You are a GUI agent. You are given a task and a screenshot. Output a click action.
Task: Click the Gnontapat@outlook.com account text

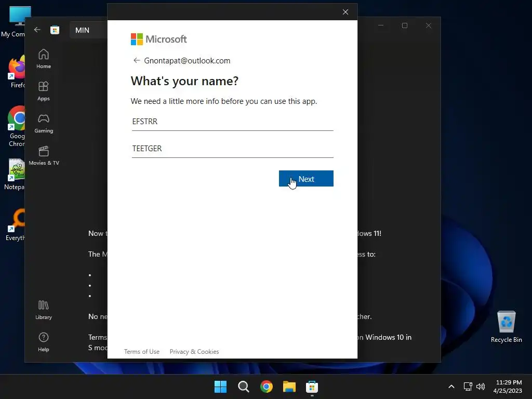pos(187,60)
